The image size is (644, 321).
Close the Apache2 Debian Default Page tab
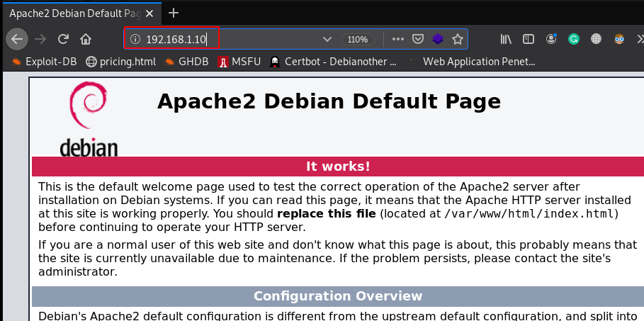(149, 13)
